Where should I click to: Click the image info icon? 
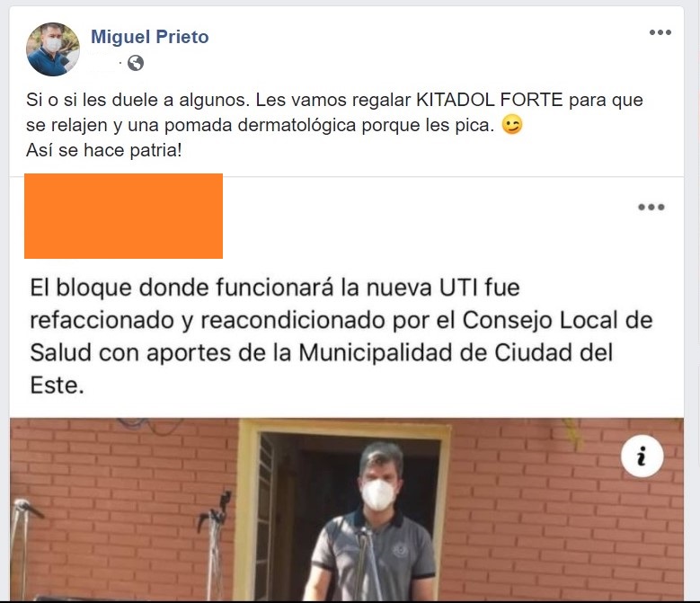pyautogui.click(x=642, y=457)
